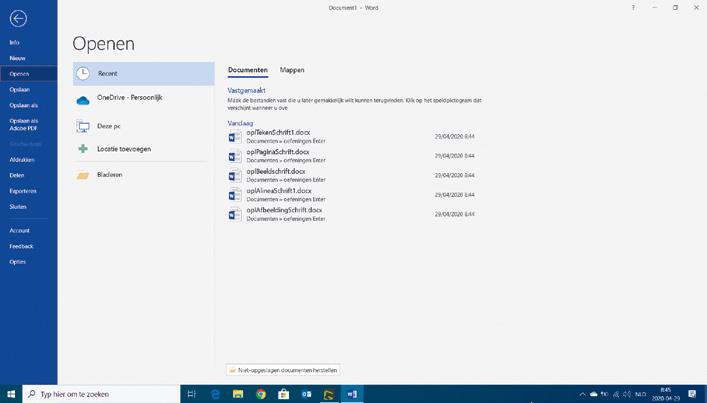This screenshot has width=707, height=403.
Task: Open Microsoft Store from the taskbar
Action: tap(284, 394)
